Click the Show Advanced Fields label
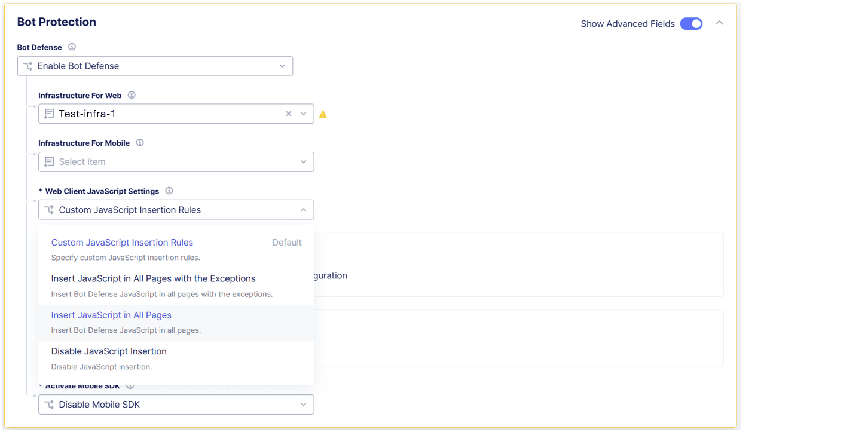Screen dimensions: 868x432 point(627,24)
